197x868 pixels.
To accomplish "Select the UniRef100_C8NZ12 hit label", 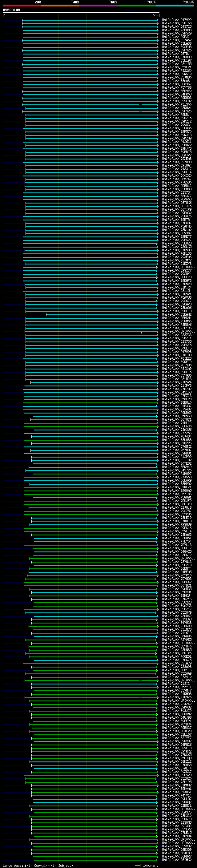I will click(177, 761).
